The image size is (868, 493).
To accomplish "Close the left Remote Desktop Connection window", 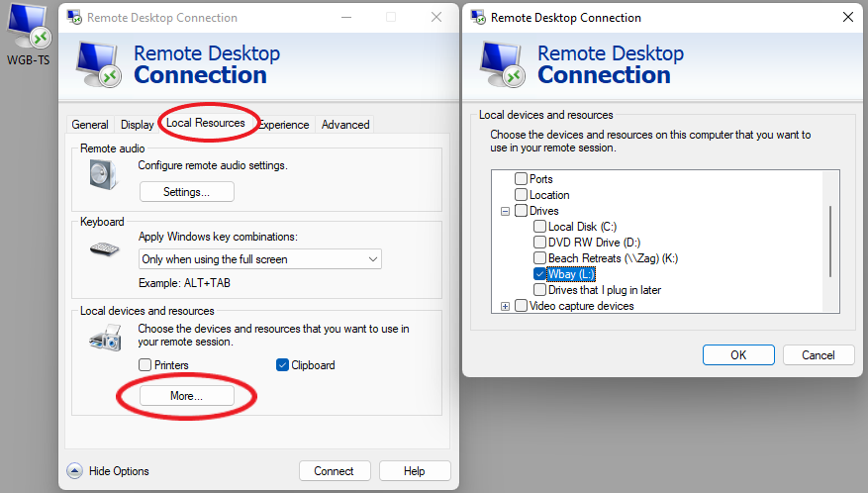I will (x=436, y=17).
